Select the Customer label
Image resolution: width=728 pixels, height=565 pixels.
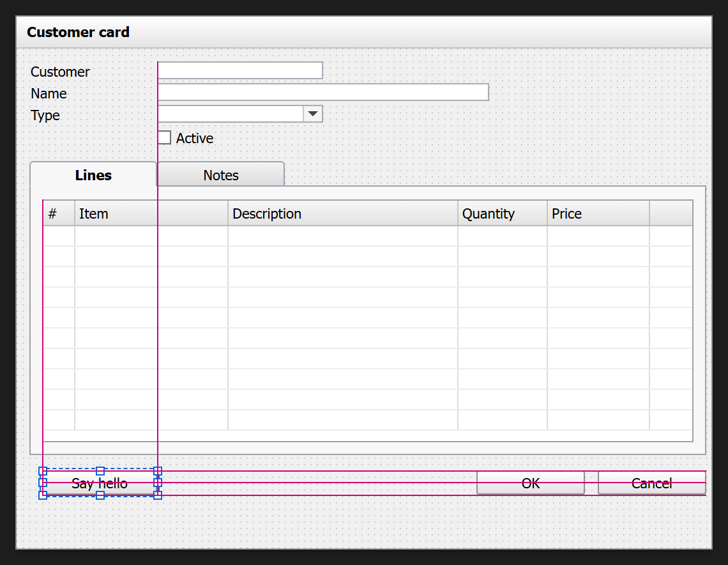tap(60, 72)
